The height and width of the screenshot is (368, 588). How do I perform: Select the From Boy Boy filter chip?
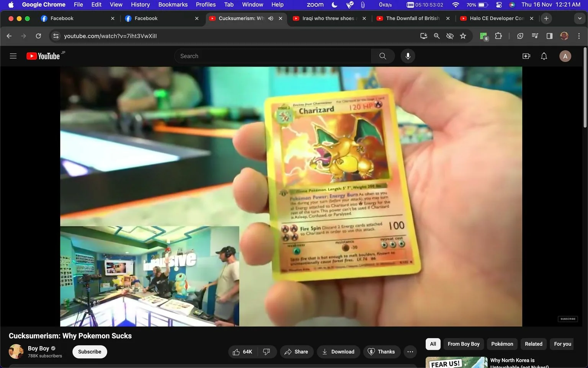tap(464, 344)
